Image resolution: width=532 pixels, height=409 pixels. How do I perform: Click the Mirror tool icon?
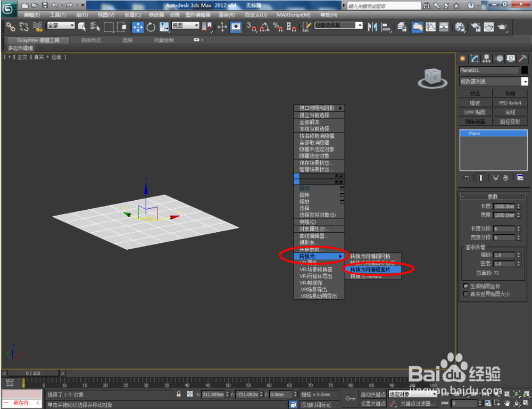point(372,27)
